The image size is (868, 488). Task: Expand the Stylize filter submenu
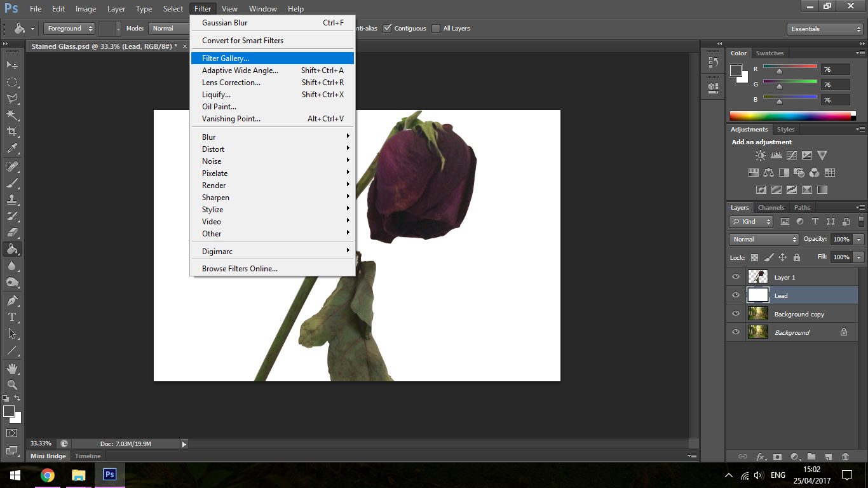tap(273, 210)
